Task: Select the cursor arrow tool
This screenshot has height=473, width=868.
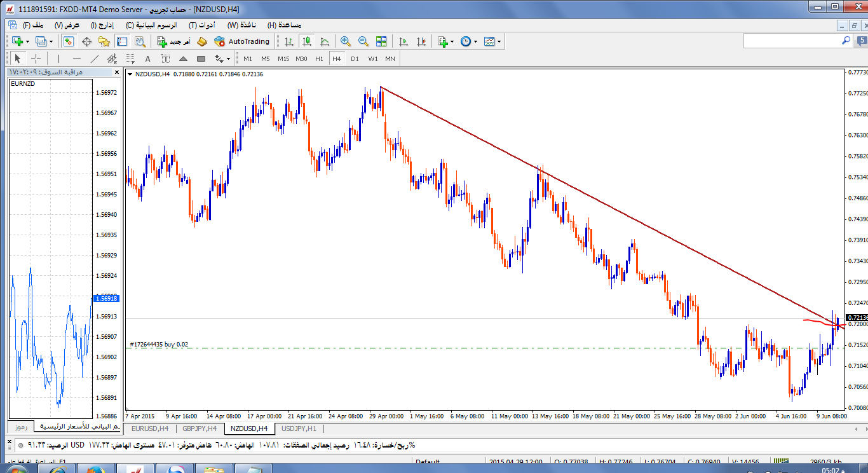Action: [18, 58]
